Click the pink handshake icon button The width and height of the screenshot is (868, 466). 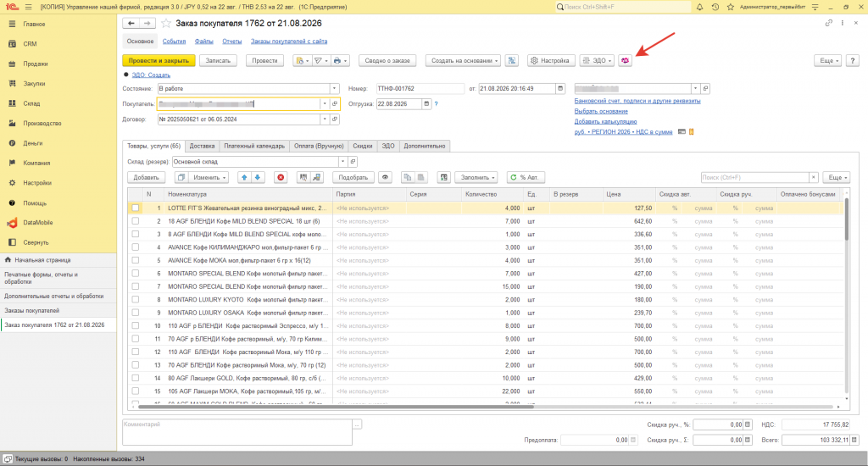[x=625, y=60]
